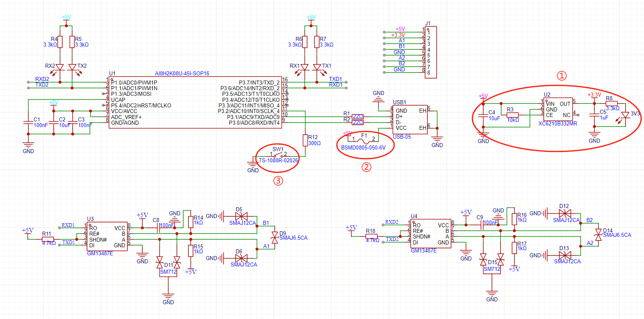
Task: Click the R3 10kΩ resistor symbol
Action: pos(512,115)
